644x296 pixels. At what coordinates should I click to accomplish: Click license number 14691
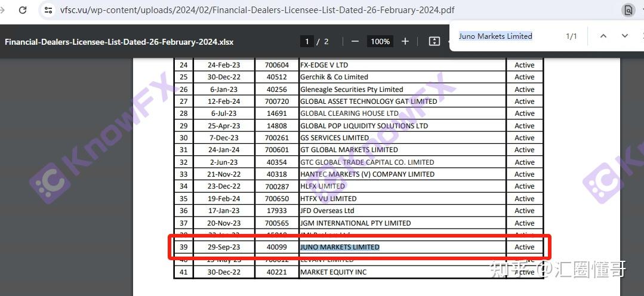coord(277,113)
